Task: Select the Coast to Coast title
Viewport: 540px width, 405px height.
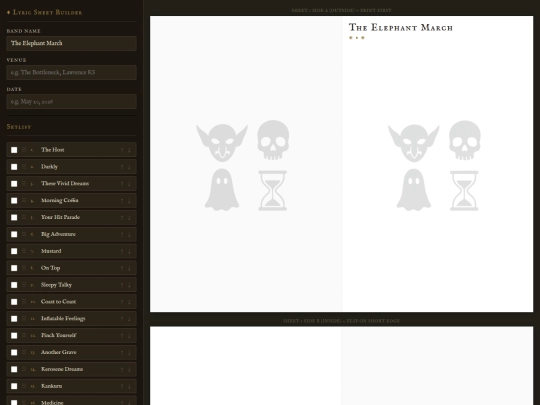Action: (x=59, y=302)
